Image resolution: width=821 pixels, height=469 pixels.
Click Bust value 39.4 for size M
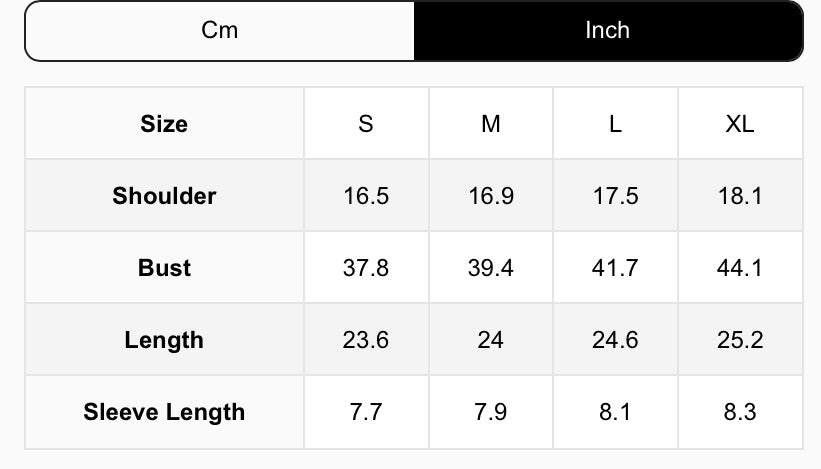(x=491, y=268)
